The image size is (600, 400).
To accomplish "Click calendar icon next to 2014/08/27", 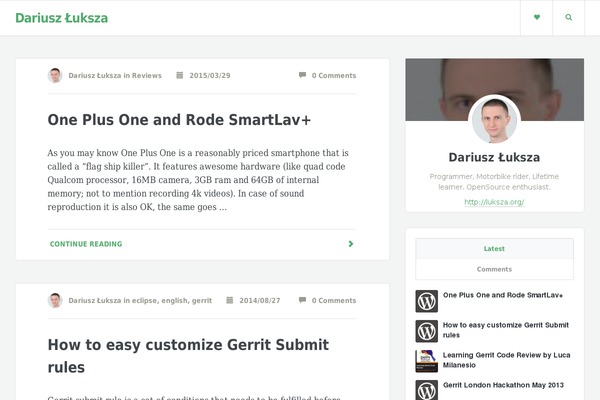I will click(x=230, y=300).
